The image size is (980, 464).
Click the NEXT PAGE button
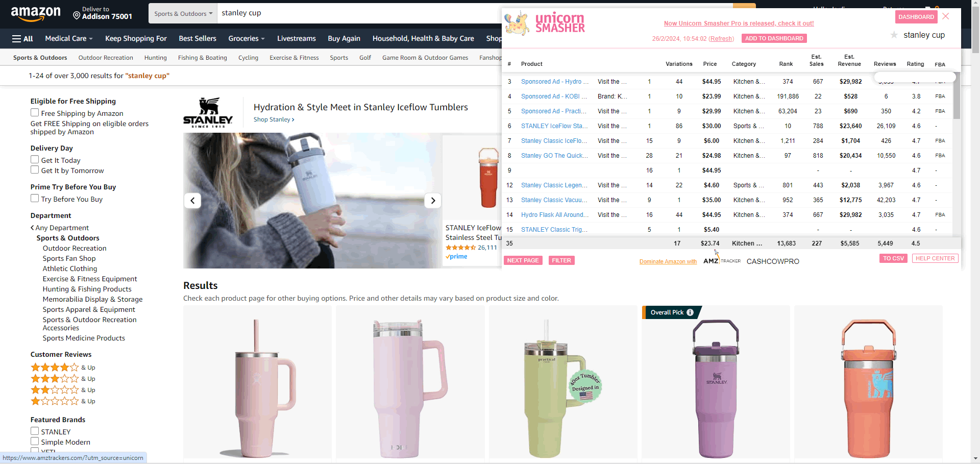[523, 260]
